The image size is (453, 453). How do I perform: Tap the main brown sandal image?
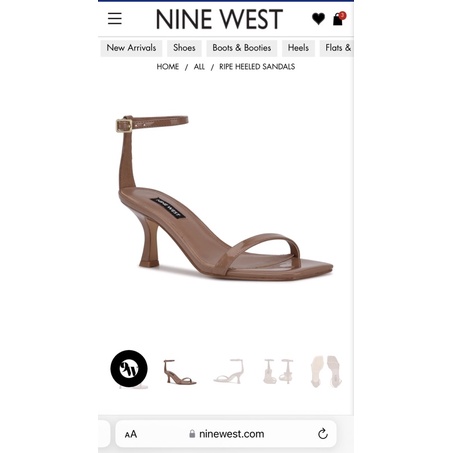coord(224,196)
